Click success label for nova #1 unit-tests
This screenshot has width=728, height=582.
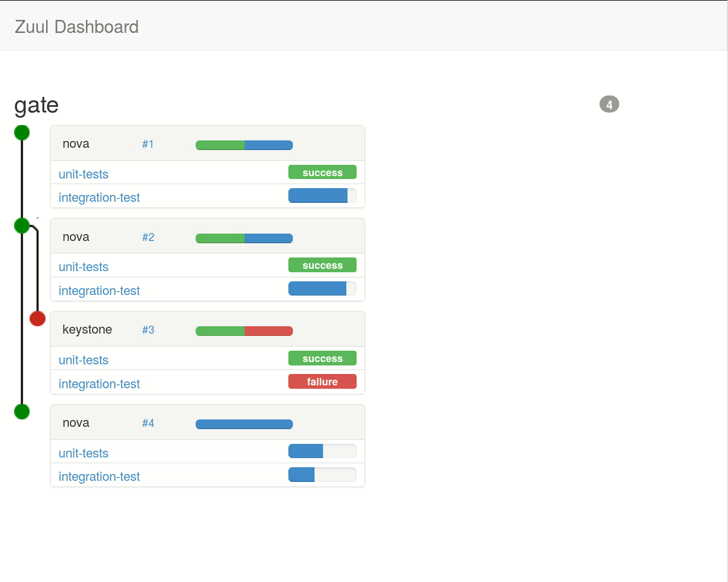(x=322, y=173)
